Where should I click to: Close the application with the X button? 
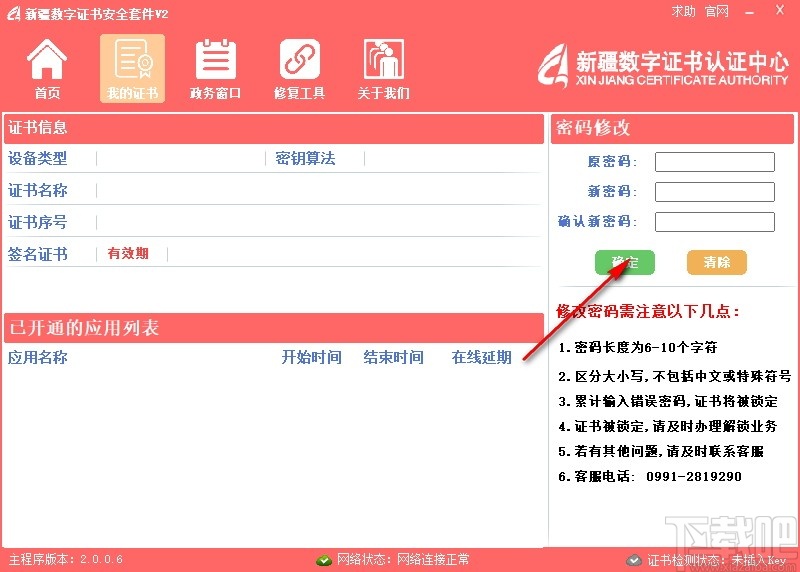[780, 10]
